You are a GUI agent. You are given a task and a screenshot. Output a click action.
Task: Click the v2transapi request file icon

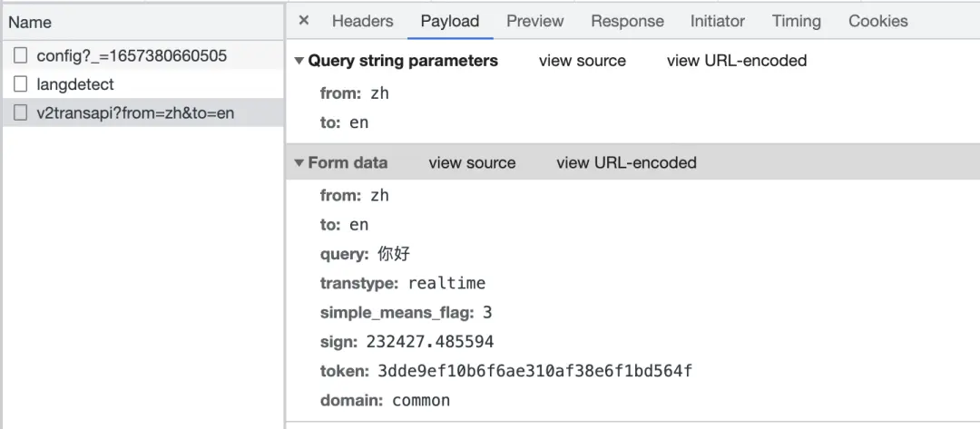(x=21, y=113)
